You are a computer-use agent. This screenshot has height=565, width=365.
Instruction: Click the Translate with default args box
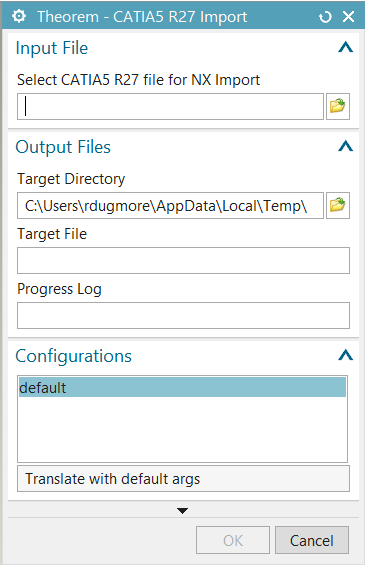coord(183,479)
